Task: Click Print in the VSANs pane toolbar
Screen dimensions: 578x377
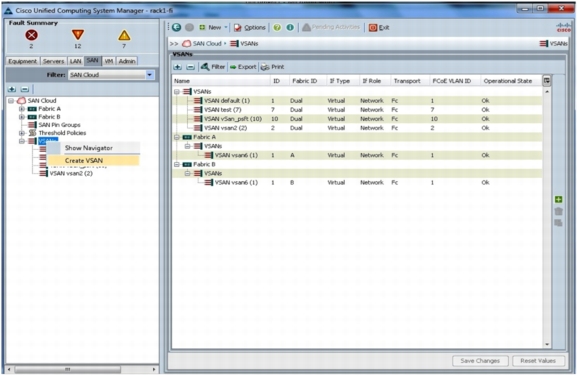Action: point(272,67)
